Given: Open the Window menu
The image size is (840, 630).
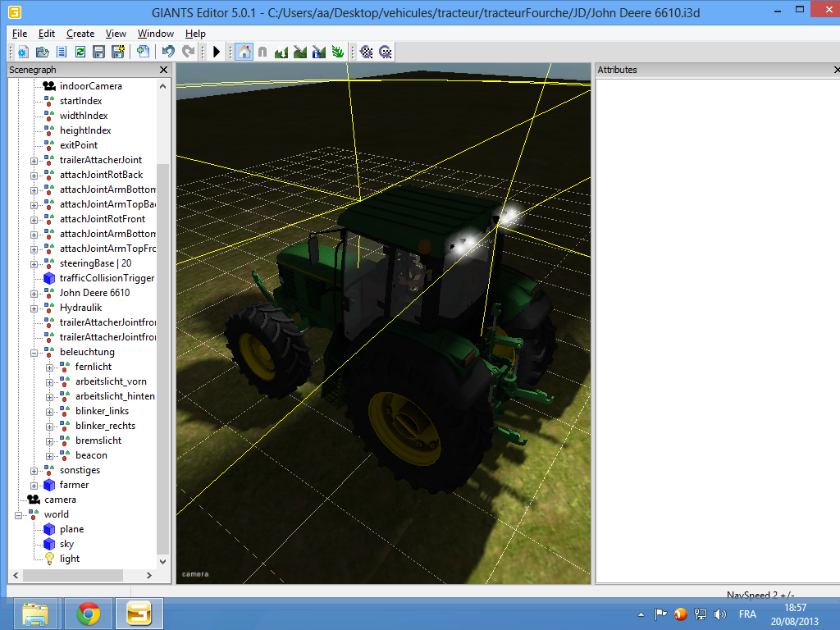Looking at the screenshot, I should pos(156,34).
